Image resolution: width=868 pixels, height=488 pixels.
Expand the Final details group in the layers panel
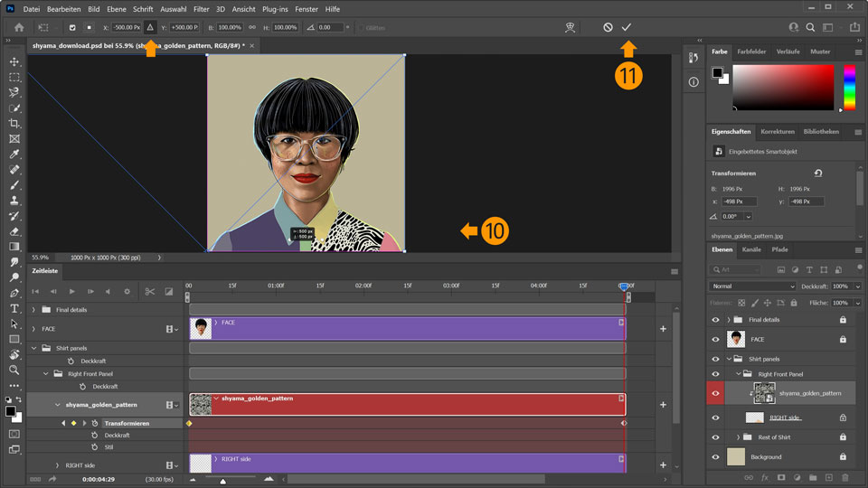[x=729, y=320]
